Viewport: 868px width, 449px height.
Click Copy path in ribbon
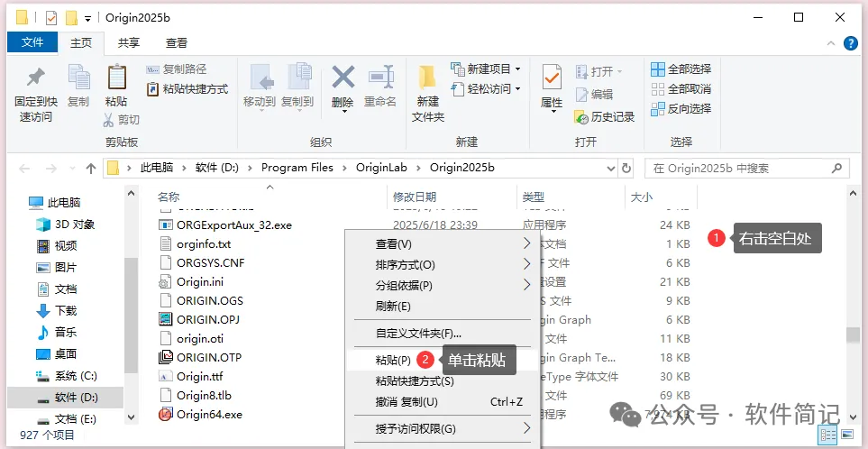[x=177, y=69]
